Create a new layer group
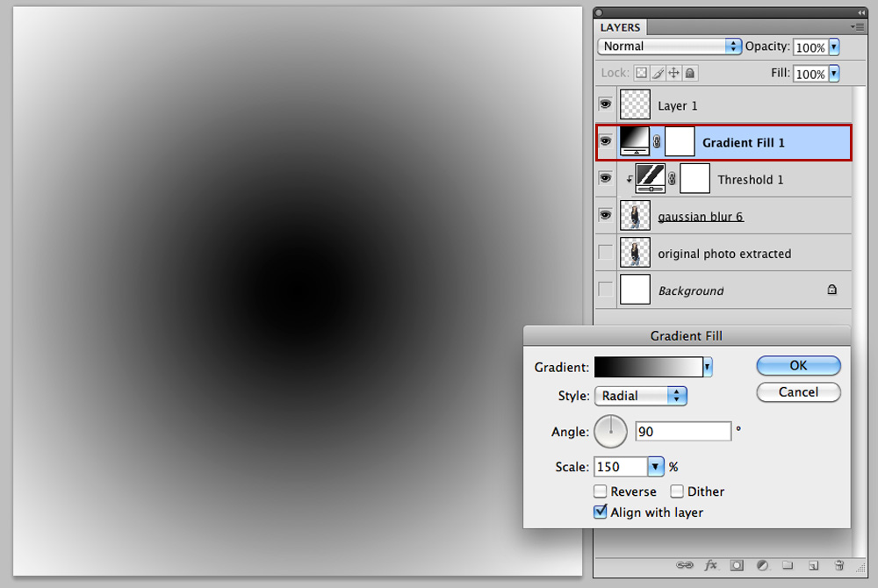This screenshot has width=878, height=588. pos(788,565)
